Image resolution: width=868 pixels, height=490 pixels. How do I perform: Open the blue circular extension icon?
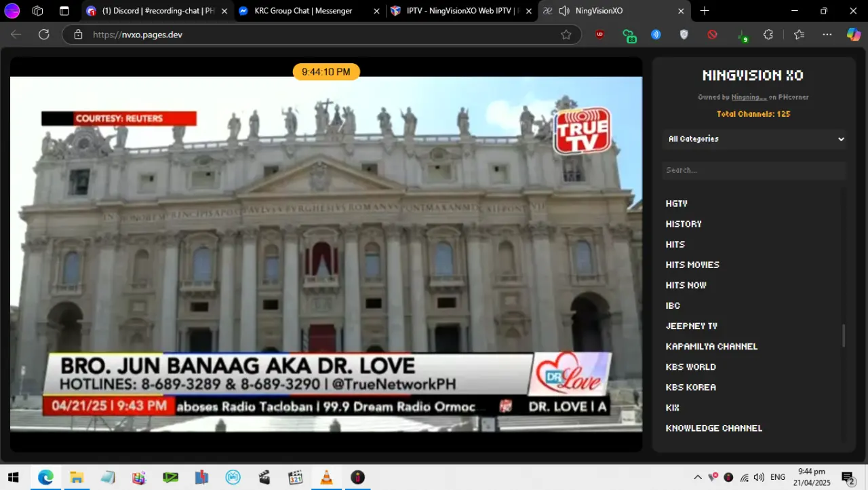point(656,35)
